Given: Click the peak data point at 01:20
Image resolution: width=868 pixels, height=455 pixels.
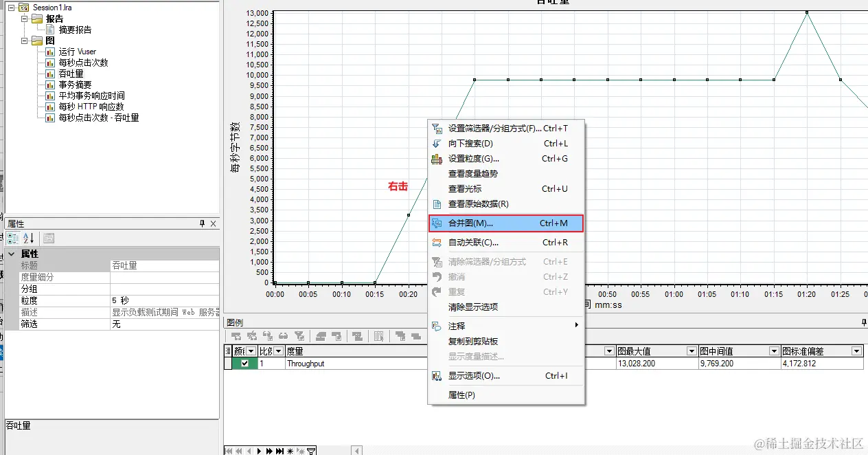Looking at the screenshot, I should (x=807, y=12).
